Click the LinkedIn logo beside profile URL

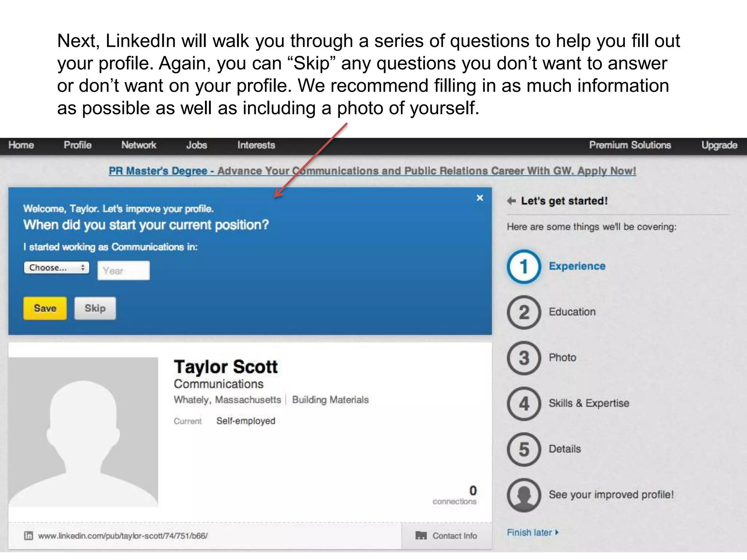point(28,536)
